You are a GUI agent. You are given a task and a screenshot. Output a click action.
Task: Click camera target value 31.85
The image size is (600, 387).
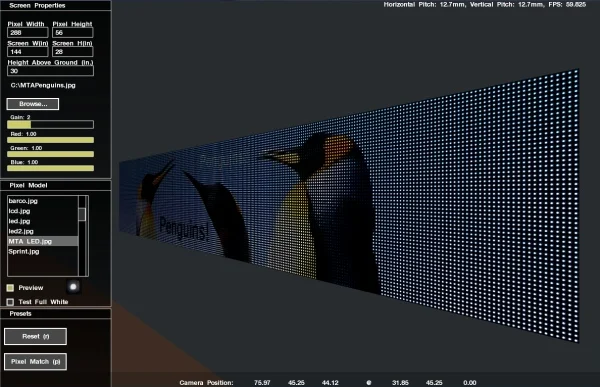(400, 382)
